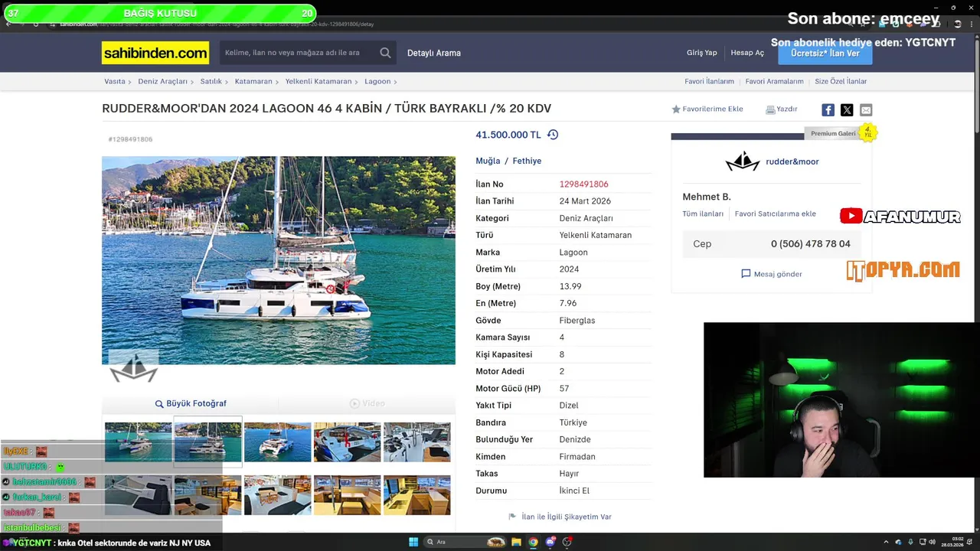This screenshot has height=551, width=980.
Task: Click Yelkenli Katamaran value in Türü row
Action: tap(595, 235)
